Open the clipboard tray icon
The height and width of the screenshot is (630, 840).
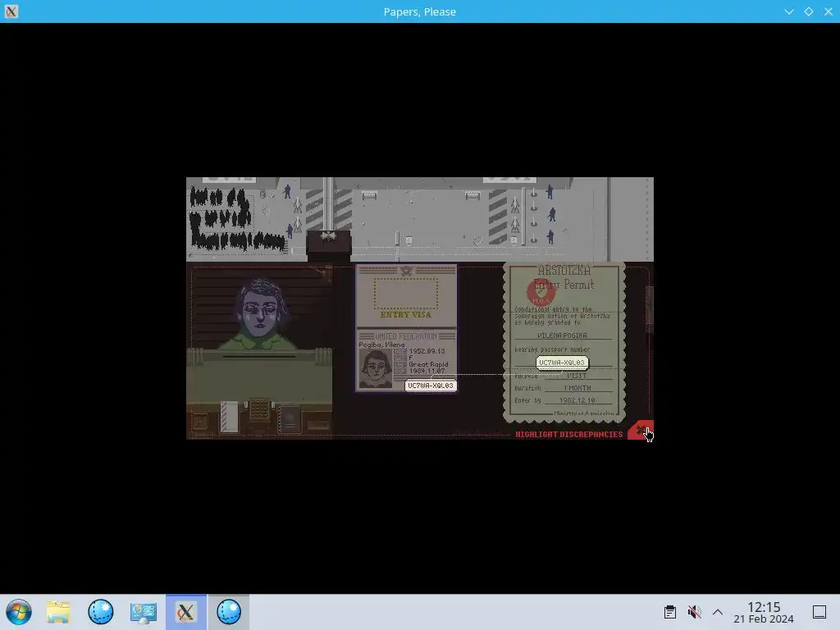669,612
